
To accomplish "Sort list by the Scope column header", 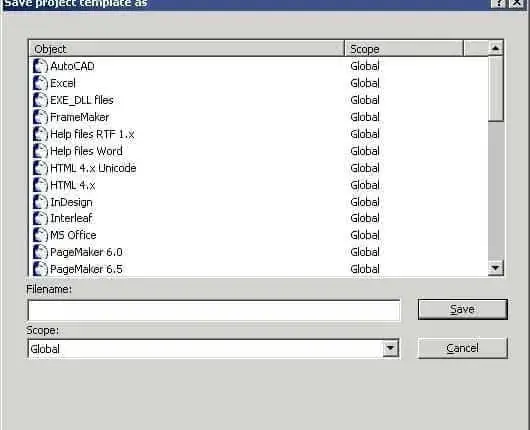I will pyautogui.click(x=404, y=49).
